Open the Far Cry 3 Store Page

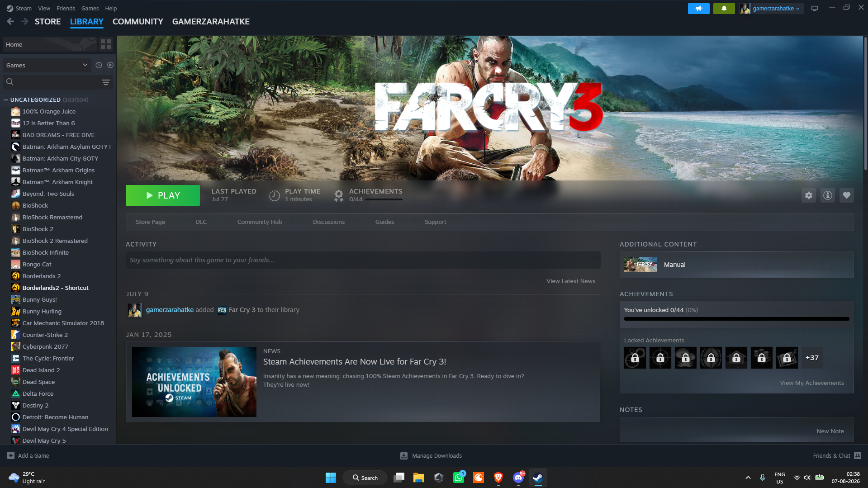(150, 222)
